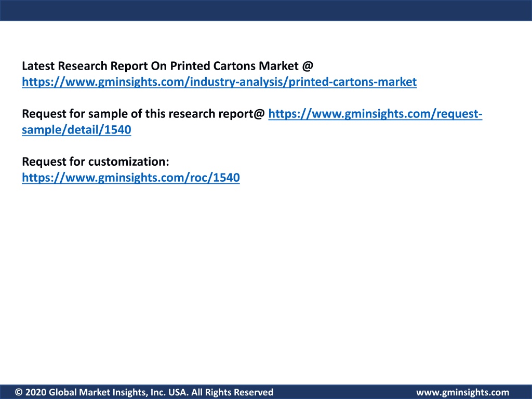Open the printed-cartons-market industry analysis link
Image resolution: width=532 pixels, height=399 pixels.
[x=219, y=82]
